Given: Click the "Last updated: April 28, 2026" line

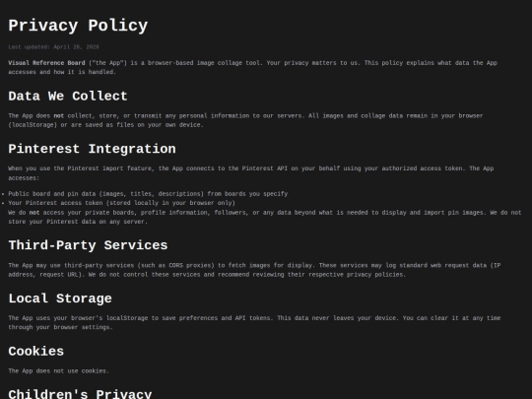Looking at the screenshot, I should coord(53,47).
